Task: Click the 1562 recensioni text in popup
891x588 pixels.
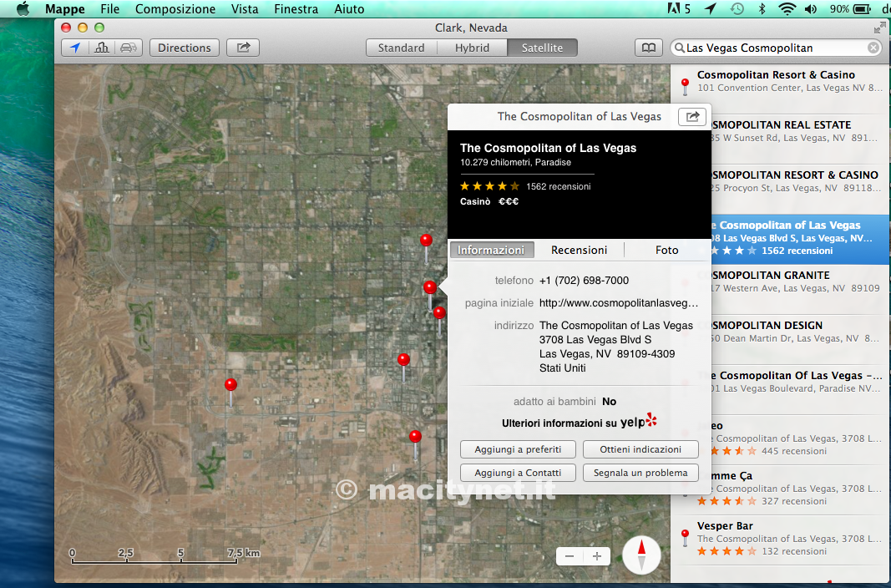Action: coord(558,186)
